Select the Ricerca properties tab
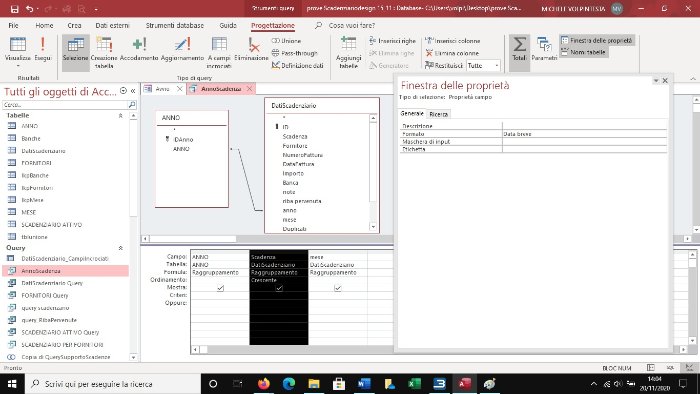The image size is (700, 394). tap(438, 114)
